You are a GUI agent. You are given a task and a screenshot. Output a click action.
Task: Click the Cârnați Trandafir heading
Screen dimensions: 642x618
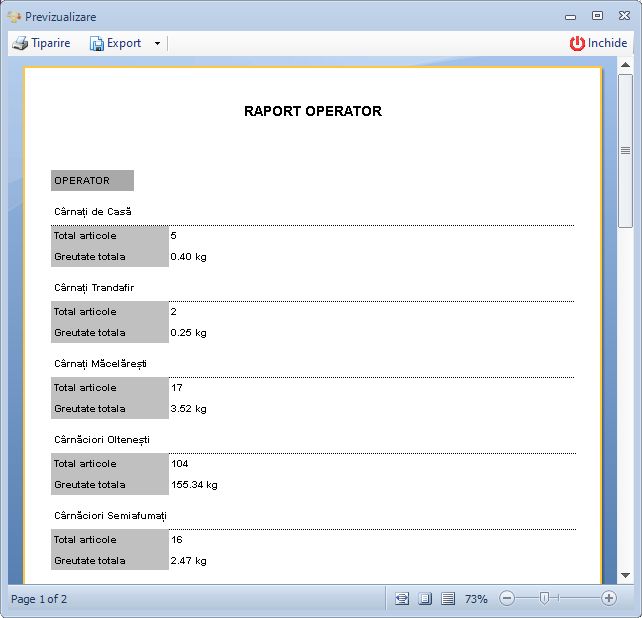[94, 287]
